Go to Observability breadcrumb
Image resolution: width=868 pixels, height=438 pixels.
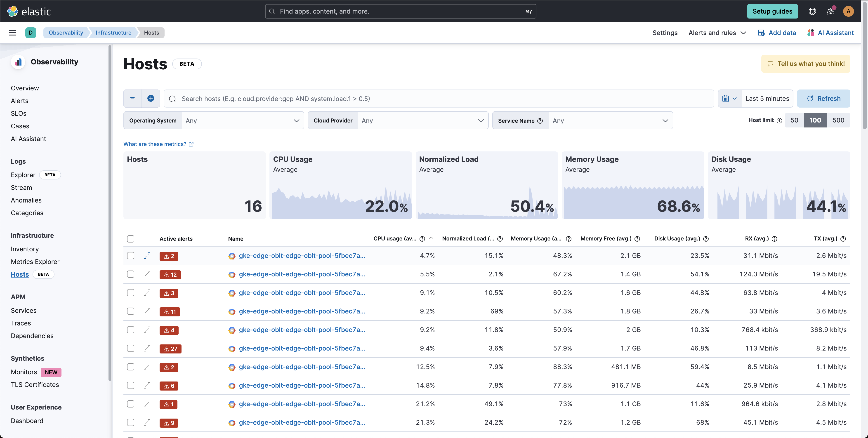pos(66,33)
